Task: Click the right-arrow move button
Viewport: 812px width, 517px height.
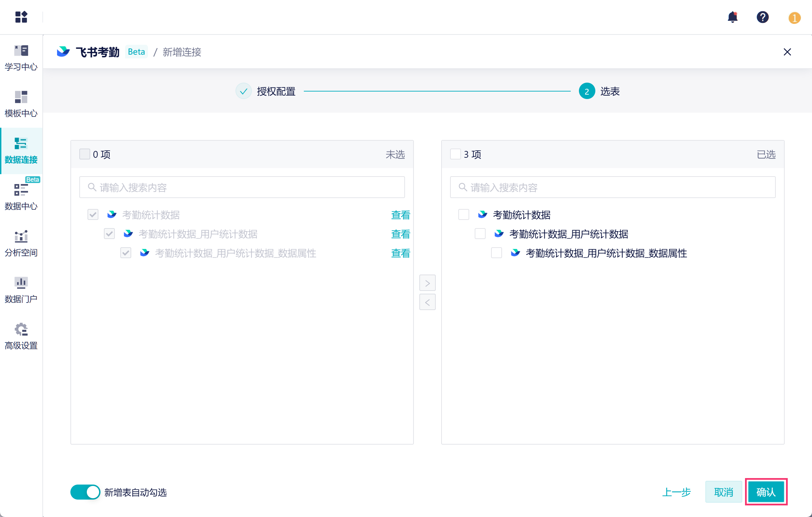Action: tap(427, 283)
